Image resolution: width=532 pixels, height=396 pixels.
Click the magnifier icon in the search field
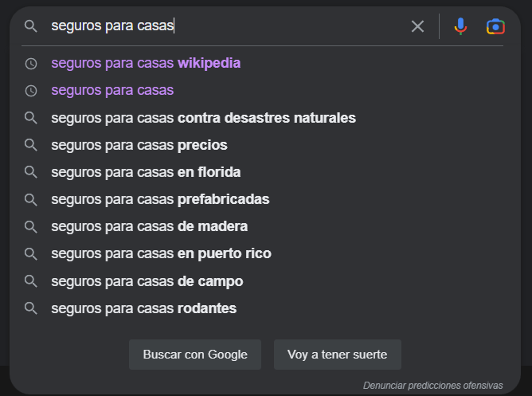click(x=31, y=26)
